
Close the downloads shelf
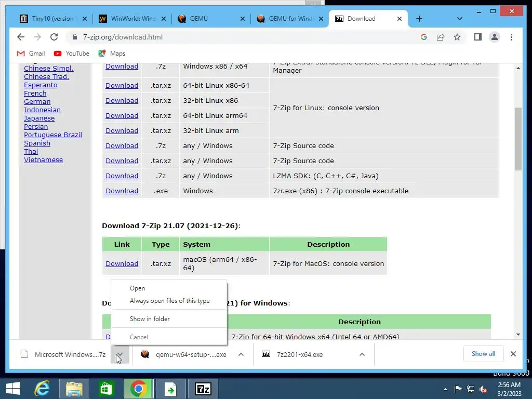pos(513,354)
